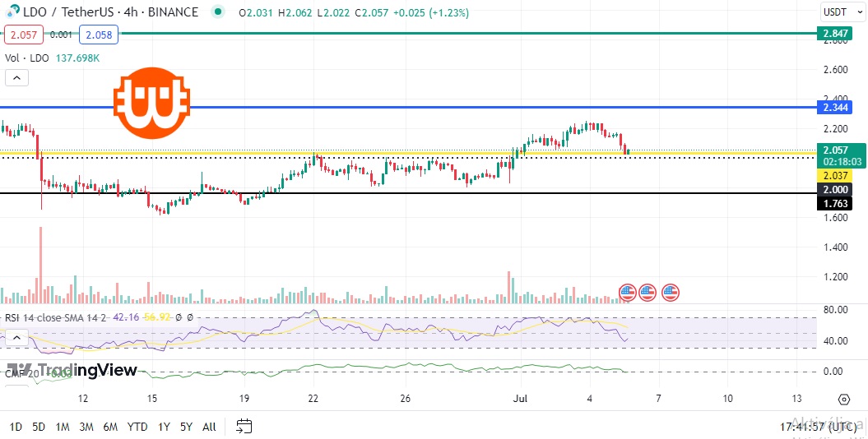Click the 4h interval label
868x439 pixels.
point(132,12)
